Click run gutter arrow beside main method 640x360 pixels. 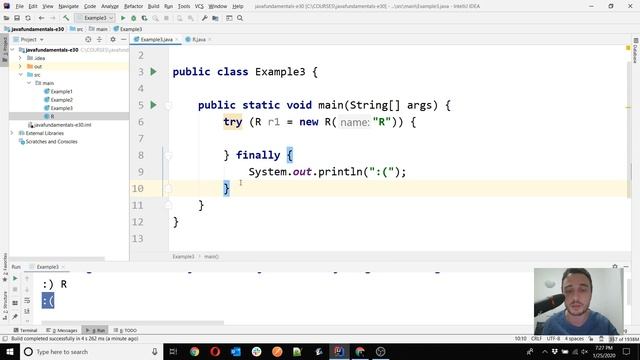point(153,105)
